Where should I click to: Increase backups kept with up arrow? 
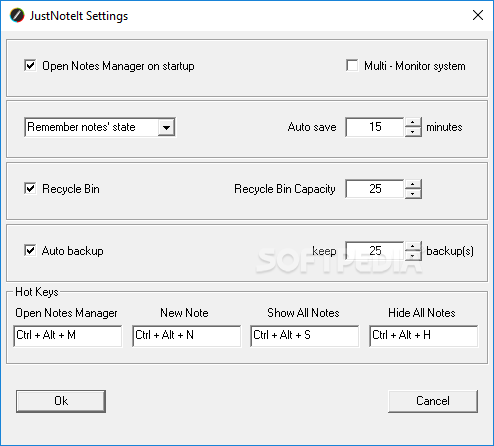[413, 246]
